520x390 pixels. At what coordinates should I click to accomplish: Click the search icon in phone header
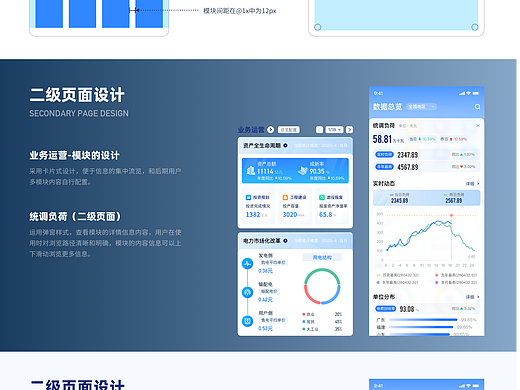(477, 107)
